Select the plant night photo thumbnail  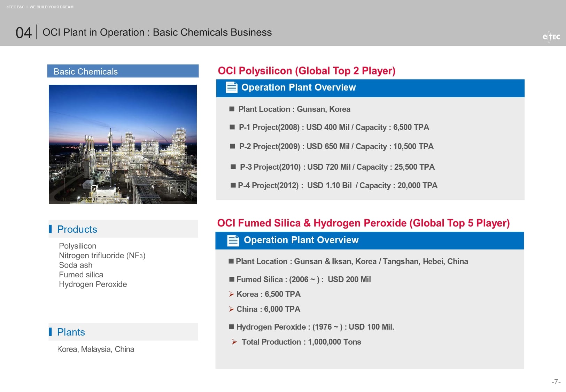pos(123,144)
